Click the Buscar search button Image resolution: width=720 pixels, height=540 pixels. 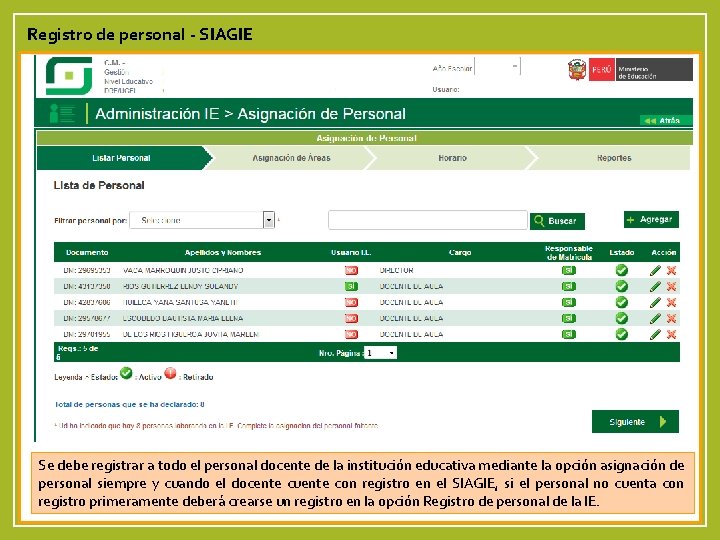557,221
